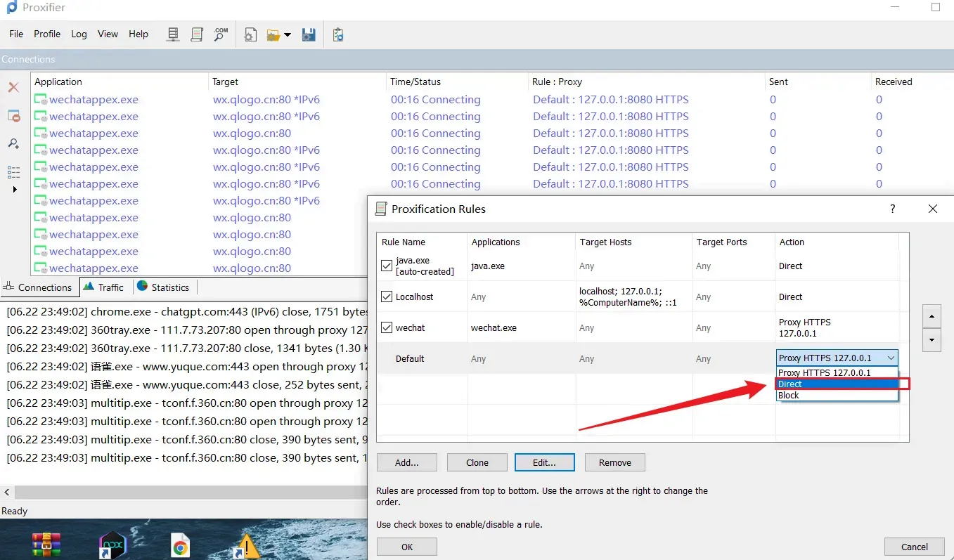Switch to the Statistics tab
This screenshot has height=560, width=954.
(163, 287)
